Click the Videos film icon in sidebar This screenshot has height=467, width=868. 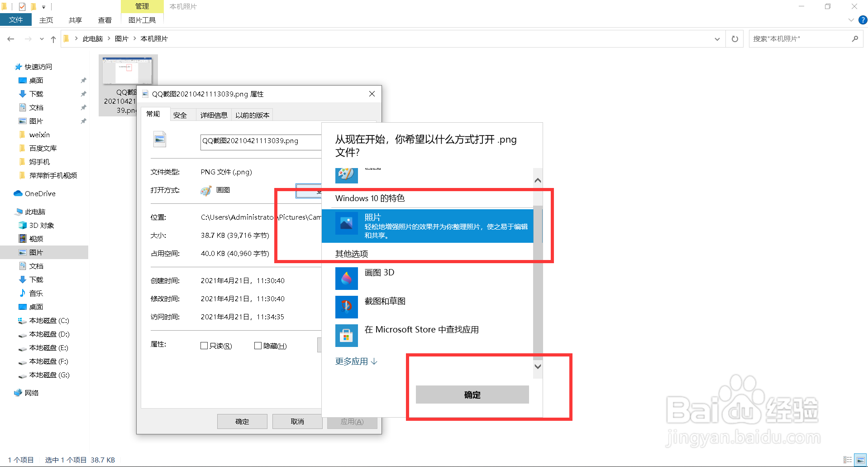click(x=23, y=239)
